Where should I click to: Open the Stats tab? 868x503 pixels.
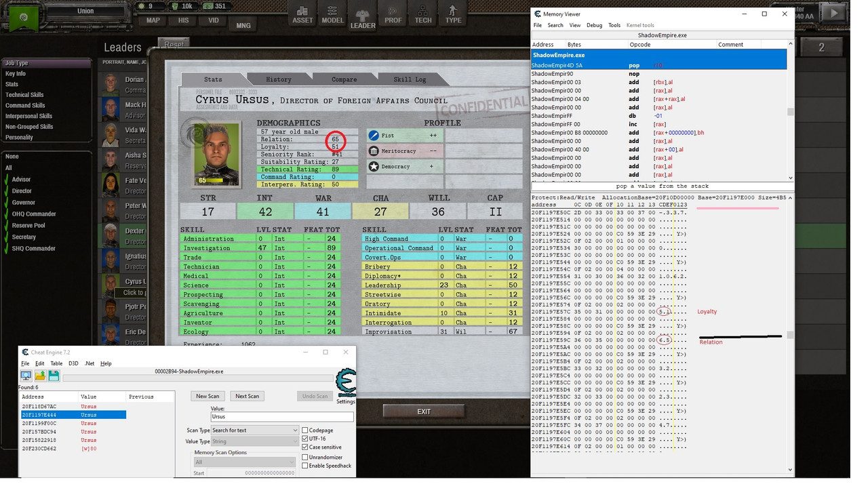pyautogui.click(x=213, y=79)
